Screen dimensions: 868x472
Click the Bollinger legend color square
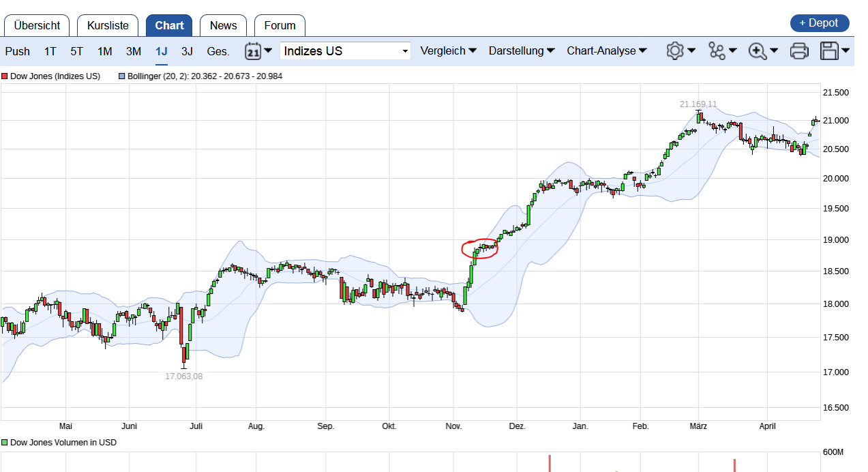pyautogui.click(x=122, y=76)
